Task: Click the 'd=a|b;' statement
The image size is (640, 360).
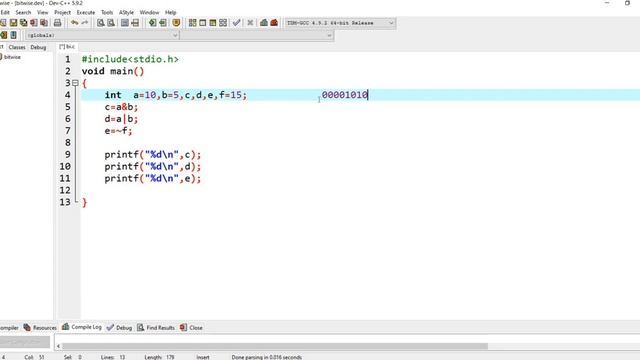Action: (121, 119)
